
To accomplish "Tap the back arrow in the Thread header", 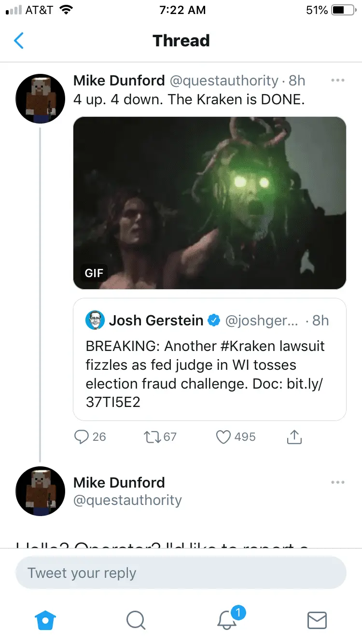I will 19,41.
